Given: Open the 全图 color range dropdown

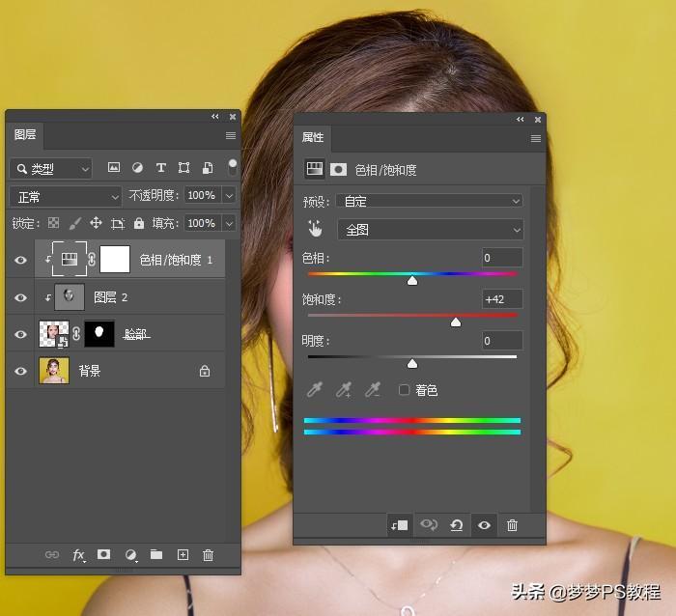Looking at the screenshot, I should click(x=430, y=230).
